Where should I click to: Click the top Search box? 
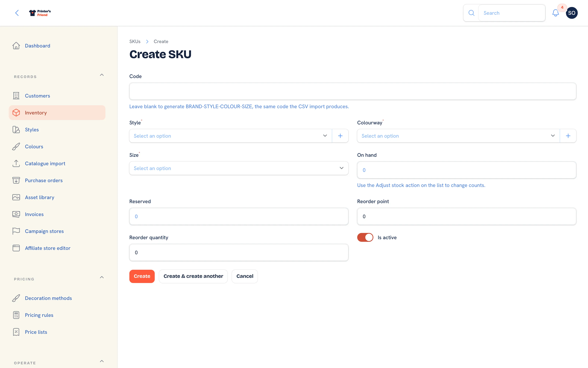point(512,13)
